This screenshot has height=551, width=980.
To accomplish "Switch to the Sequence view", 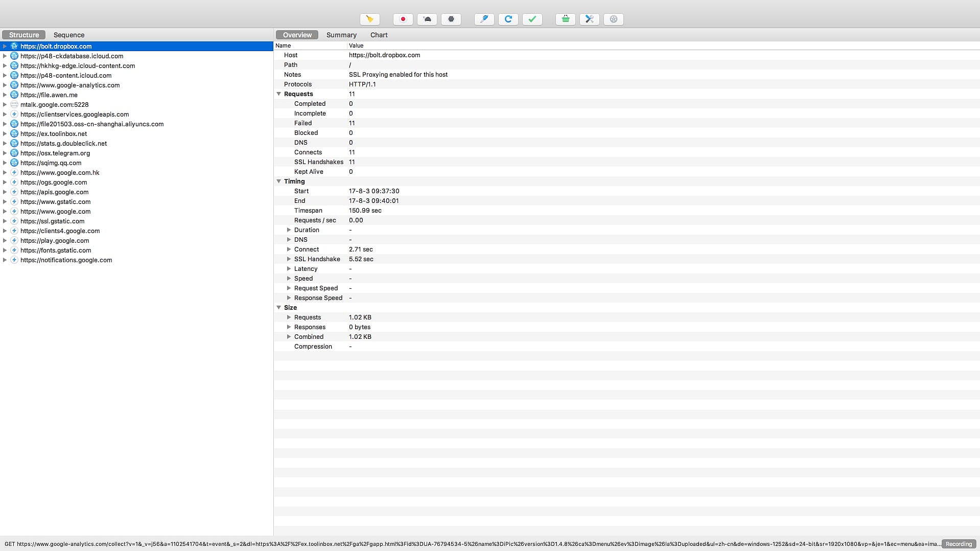I will click(x=69, y=35).
